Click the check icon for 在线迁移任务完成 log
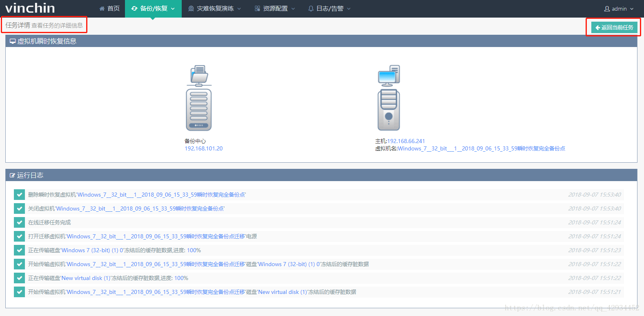644x316 pixels. click(x=19, y=222)
